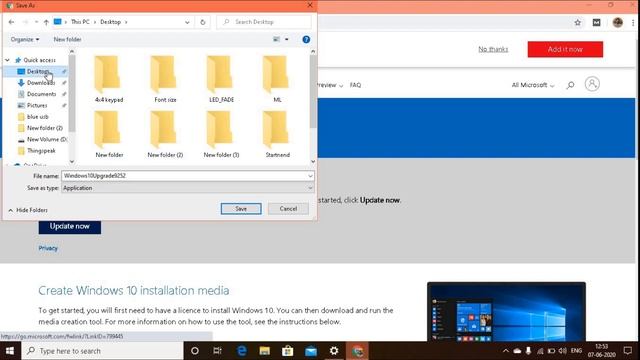Image resolution: width=640 pixels, height=360 pixels.
Task: Click the Update now button
Action: 70,226
